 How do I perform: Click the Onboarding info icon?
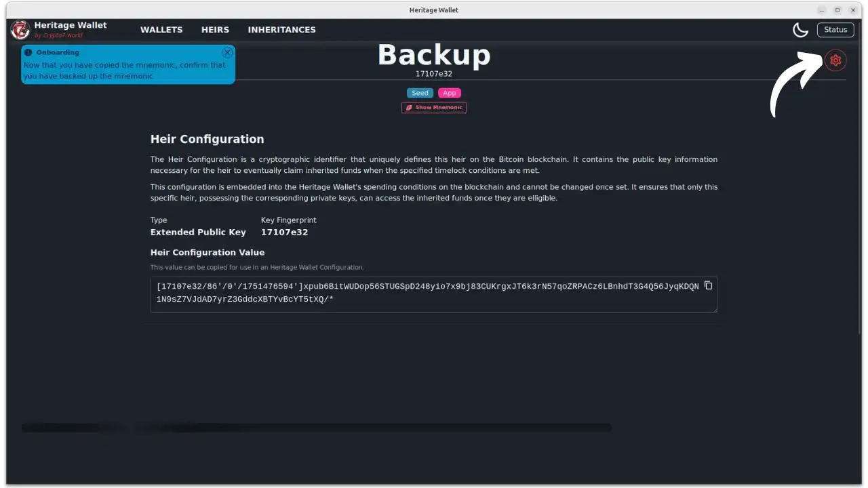point(28,52)
